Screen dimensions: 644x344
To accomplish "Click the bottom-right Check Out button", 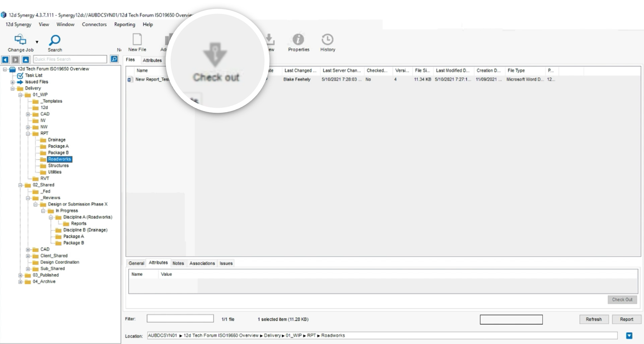I will tap(622, 300).
